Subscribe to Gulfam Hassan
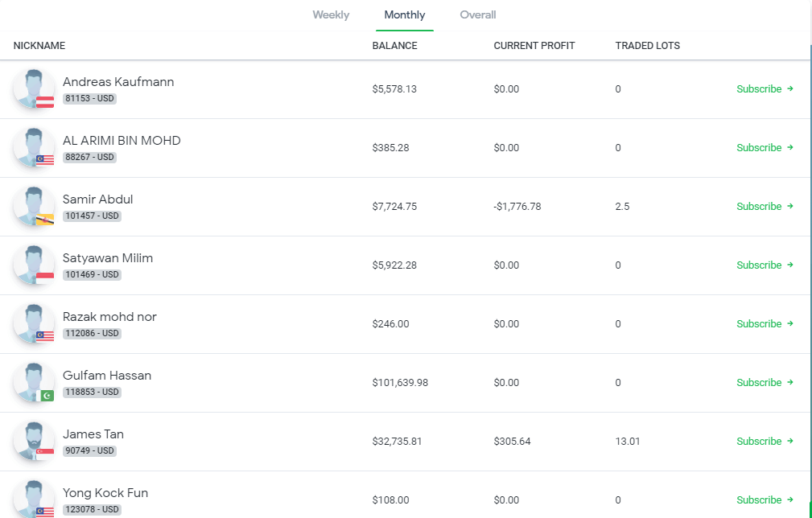The width and height of the screenshot is (812, 518). (x=764, y=383)
